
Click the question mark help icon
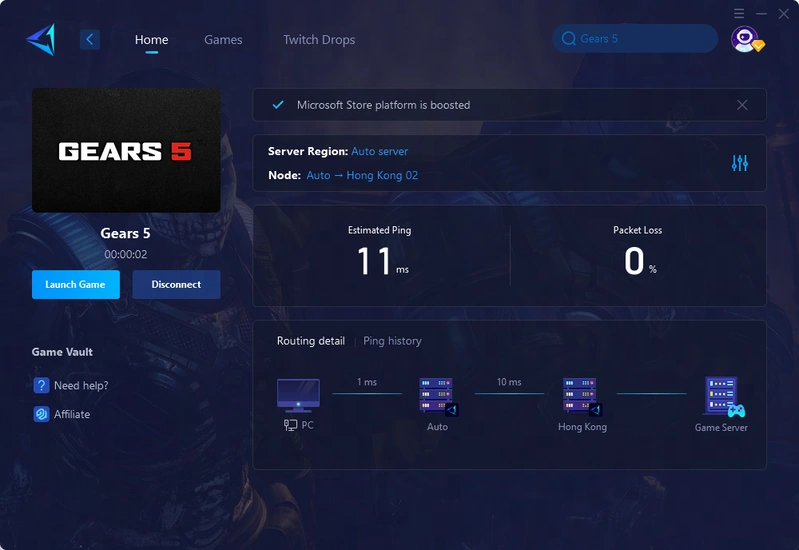[41, 385]
